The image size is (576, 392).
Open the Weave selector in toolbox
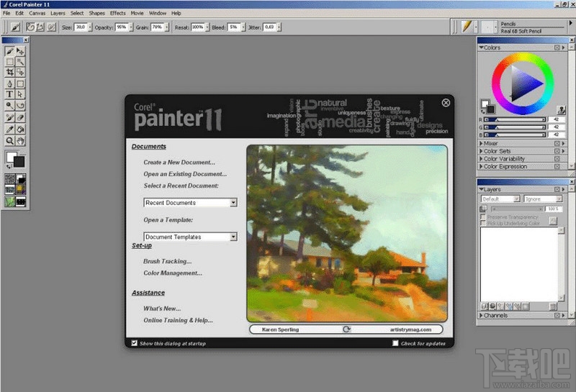click(x=21, y=189)
